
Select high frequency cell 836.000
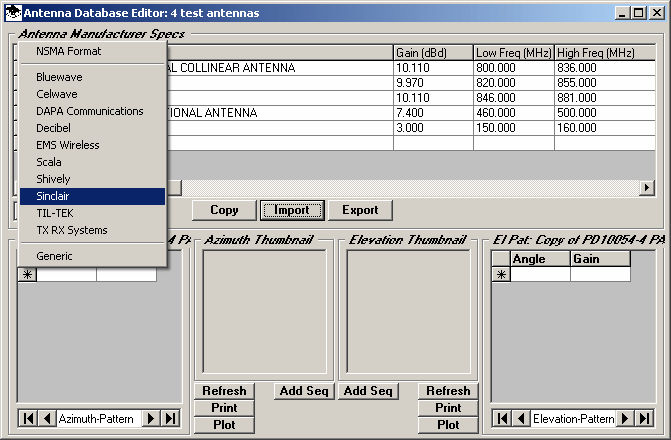[x=605, y=68]
